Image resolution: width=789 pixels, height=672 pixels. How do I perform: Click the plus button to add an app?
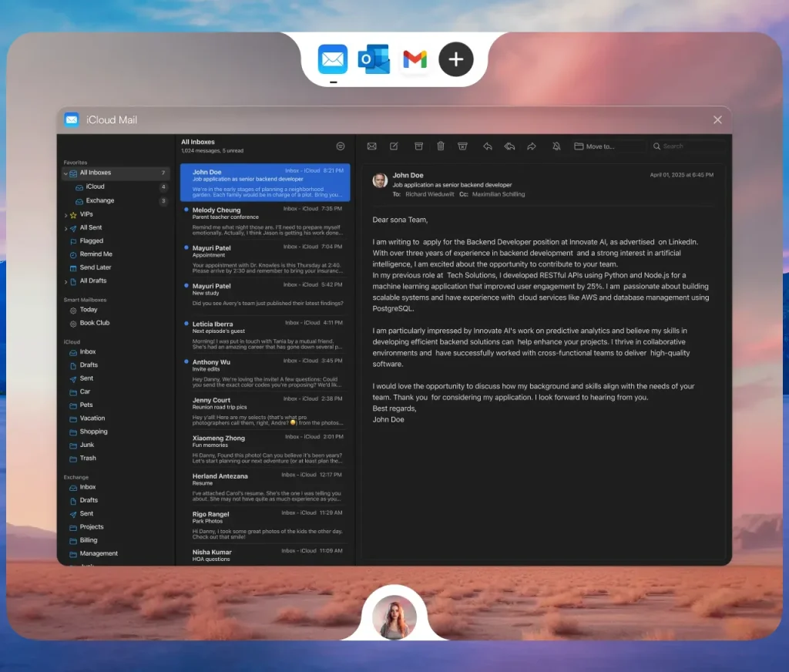[x=456, y=59]
